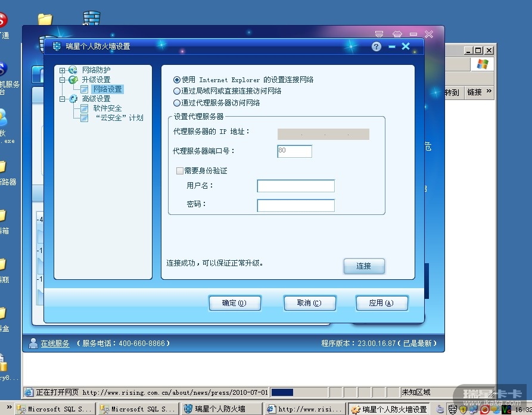Screen dimensions: 532x415
Task: Click the page icon beside 软件安全
Action: pos(84,108)
